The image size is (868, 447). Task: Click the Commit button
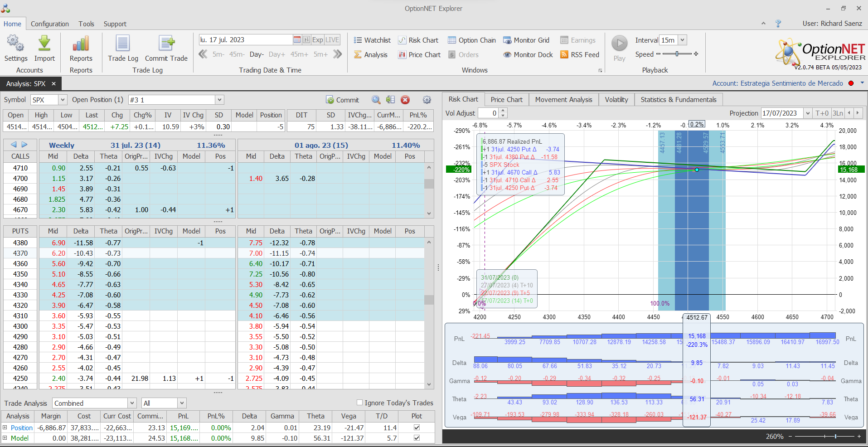(343, 100)
